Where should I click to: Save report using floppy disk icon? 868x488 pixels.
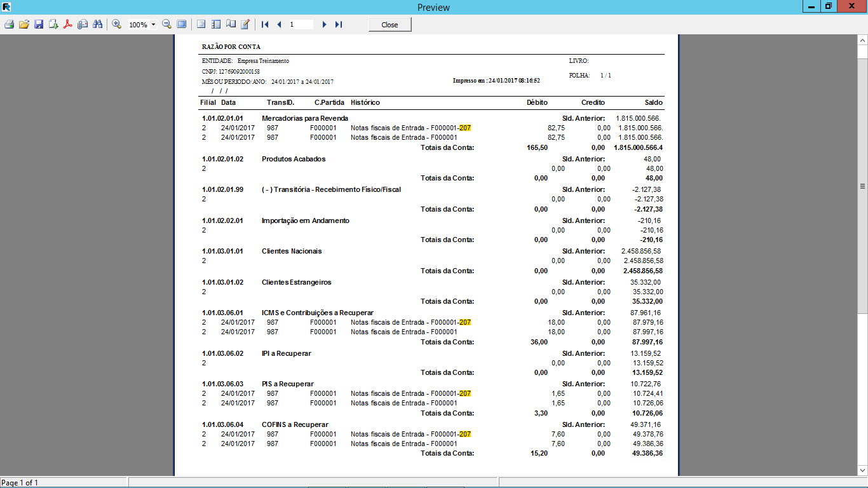(x=39, y=24)
